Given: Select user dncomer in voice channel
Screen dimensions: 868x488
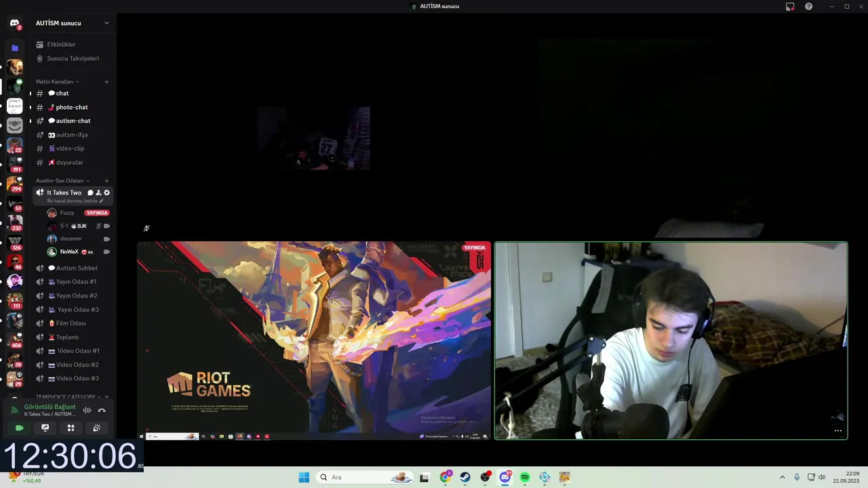Looking at the screenshot, I should click(78, 239).
